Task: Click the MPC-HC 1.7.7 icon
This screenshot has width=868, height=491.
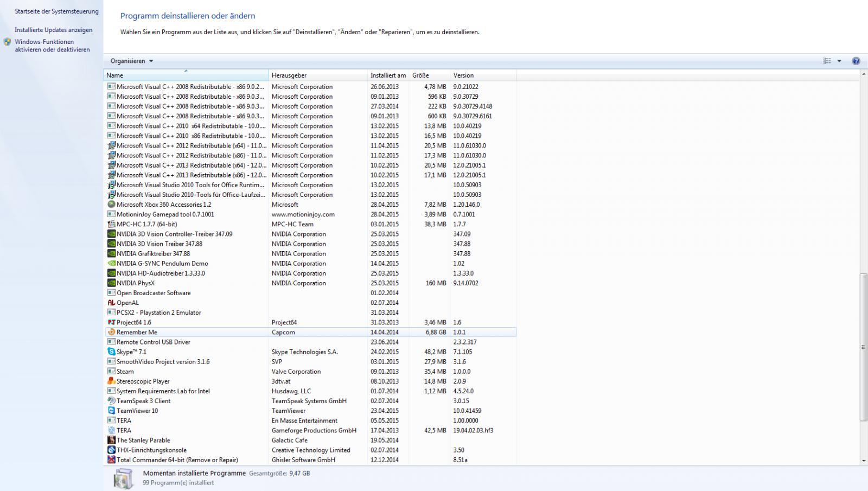Action: tap(111, 224)
